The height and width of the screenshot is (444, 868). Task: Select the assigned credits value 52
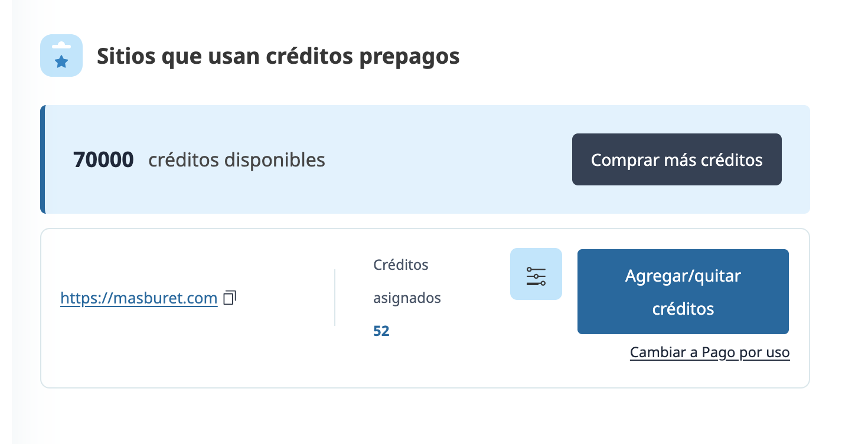point(381,331)
